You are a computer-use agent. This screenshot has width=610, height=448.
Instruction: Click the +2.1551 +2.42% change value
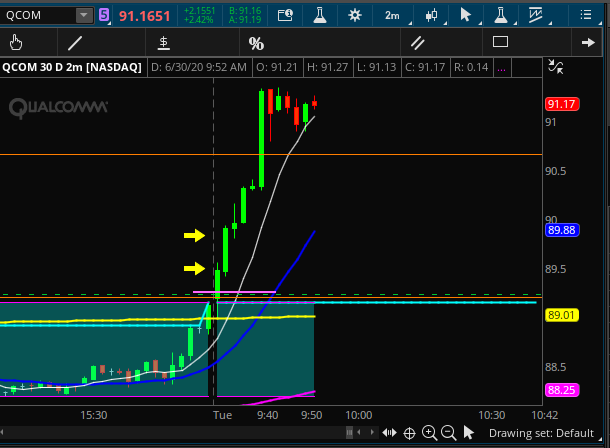click(199, 16)
